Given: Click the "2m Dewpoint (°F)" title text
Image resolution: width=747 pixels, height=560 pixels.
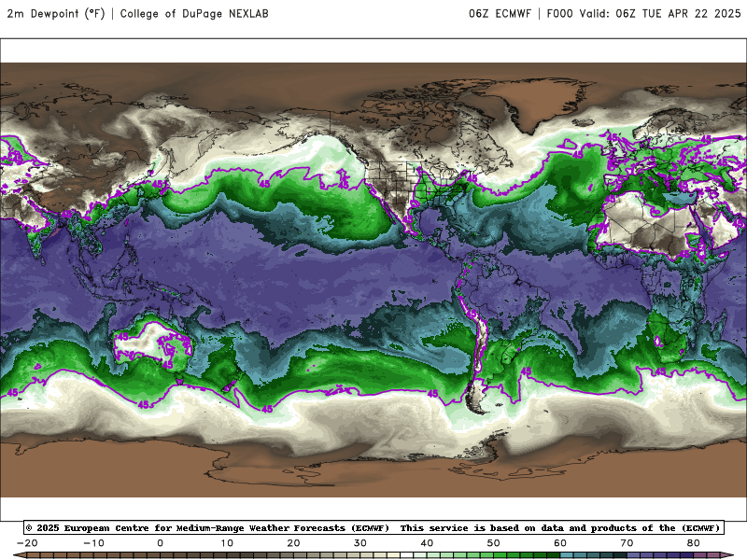Looking at the screenshot, I should click(x=56, y=13).
